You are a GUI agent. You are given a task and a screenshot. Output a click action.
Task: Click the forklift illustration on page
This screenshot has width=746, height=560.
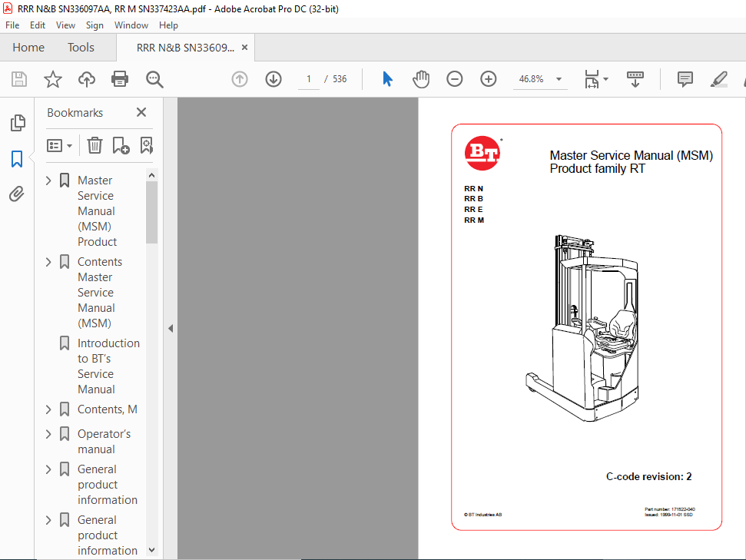(582, 328)
